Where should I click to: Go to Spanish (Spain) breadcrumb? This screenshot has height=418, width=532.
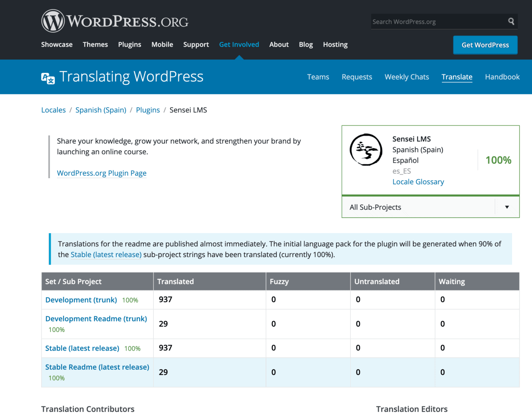click(101, 110)
